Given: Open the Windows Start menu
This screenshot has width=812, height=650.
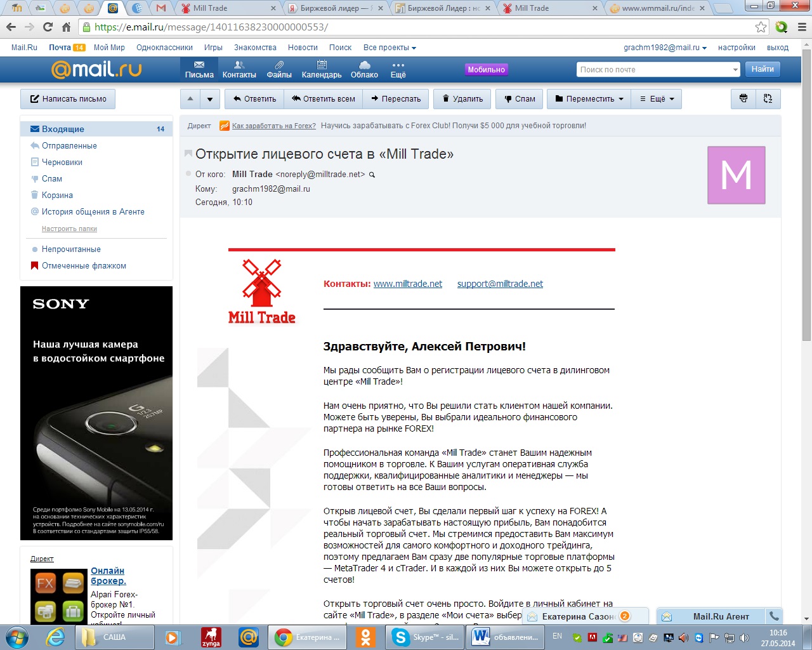Looking at the screenshot, I should pyautogui.click(x=16, y=637).
